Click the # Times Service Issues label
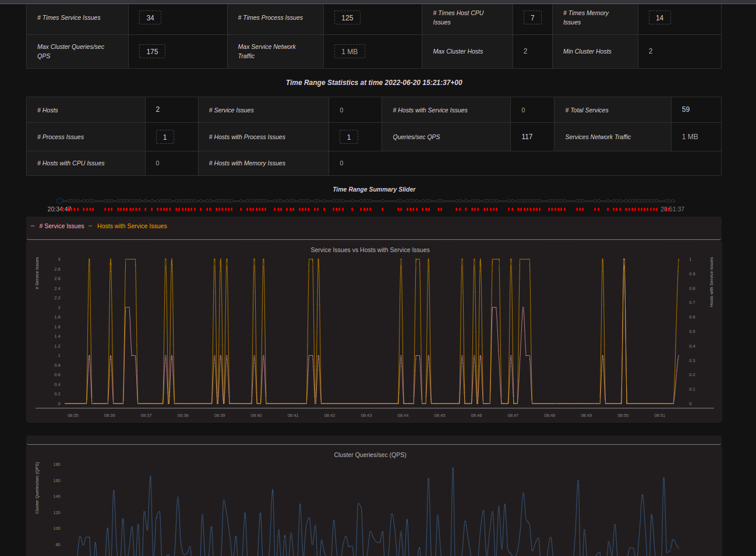756x556 pixels. [69, 17]
